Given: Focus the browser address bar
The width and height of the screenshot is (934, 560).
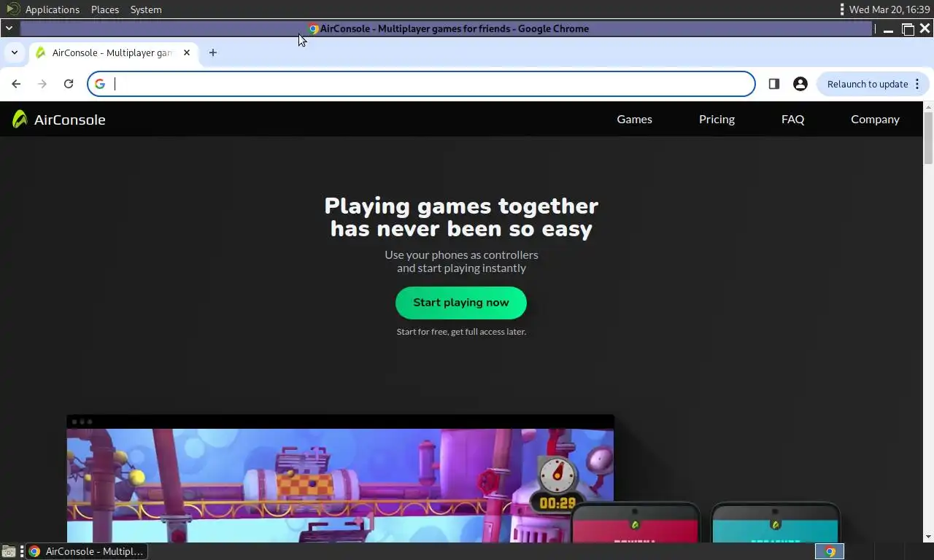Looking at the screenshot, I should 422,84.
